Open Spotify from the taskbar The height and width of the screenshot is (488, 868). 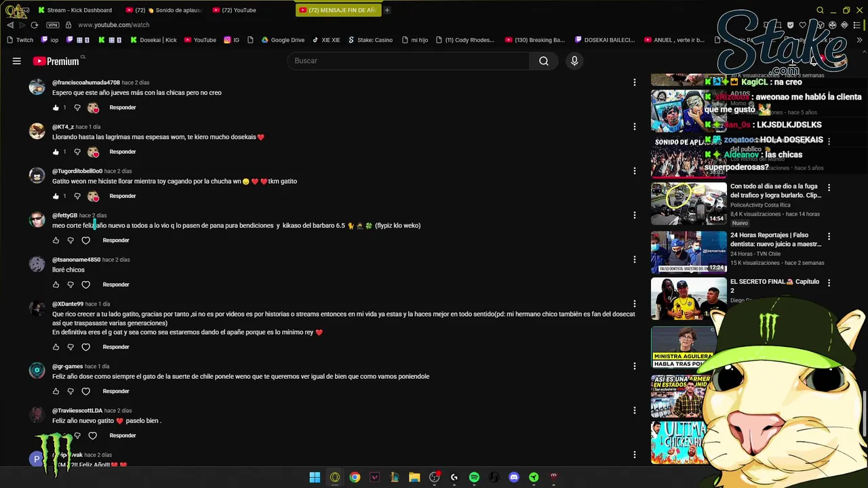(x=474, y=477)
